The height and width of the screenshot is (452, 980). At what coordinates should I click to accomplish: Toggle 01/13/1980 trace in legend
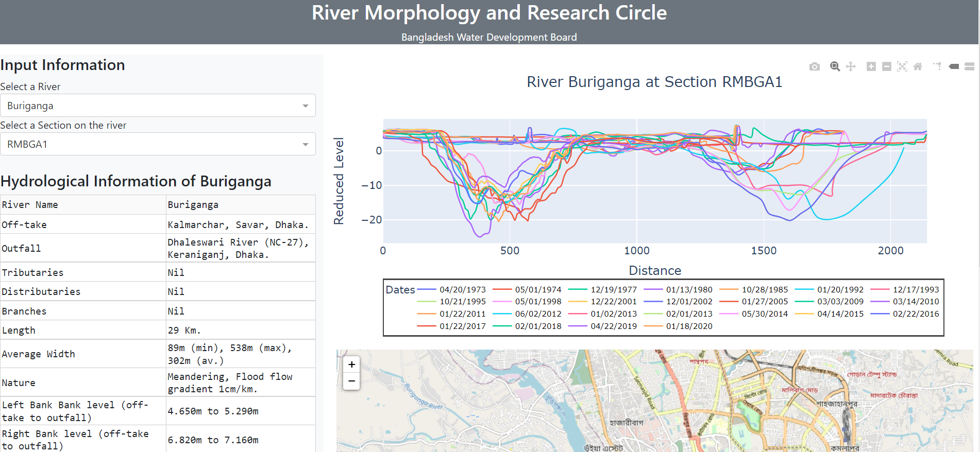(x=678, y=290)
